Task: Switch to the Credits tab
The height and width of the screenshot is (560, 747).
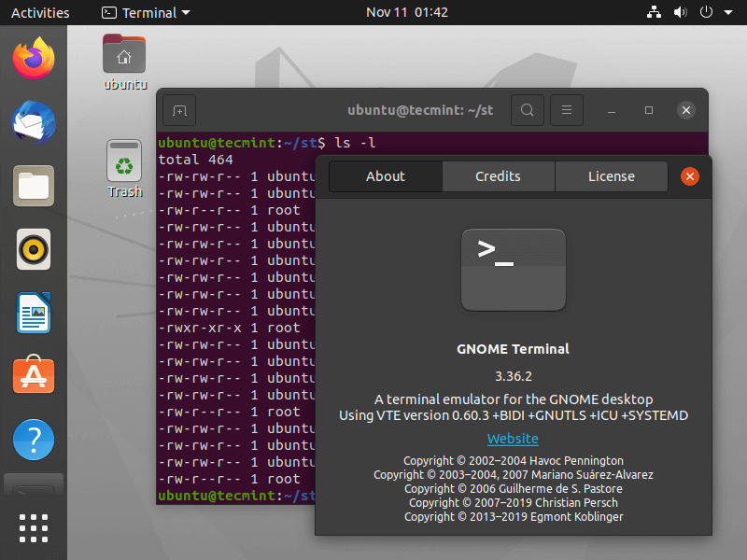Action: tap(498, 176)
